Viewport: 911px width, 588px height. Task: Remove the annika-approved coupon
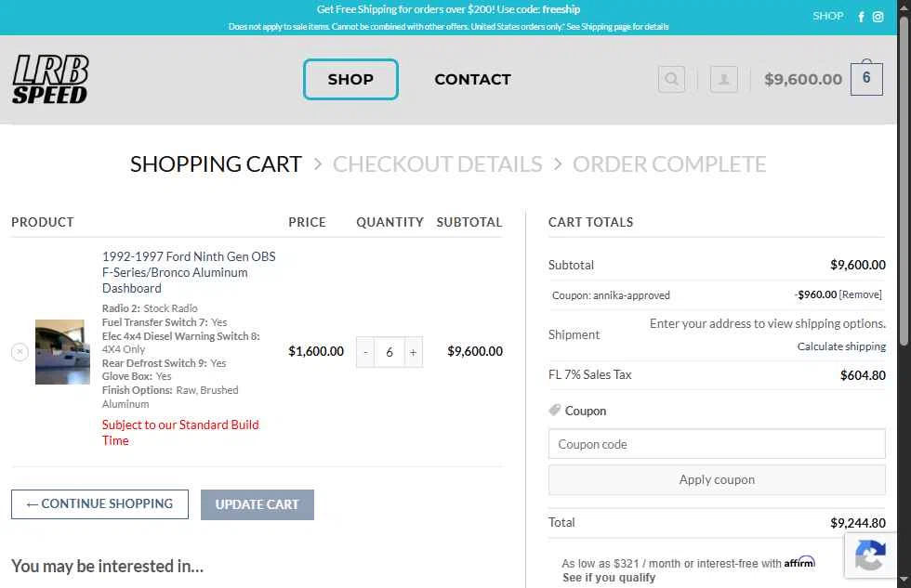(x=861, y=294)
